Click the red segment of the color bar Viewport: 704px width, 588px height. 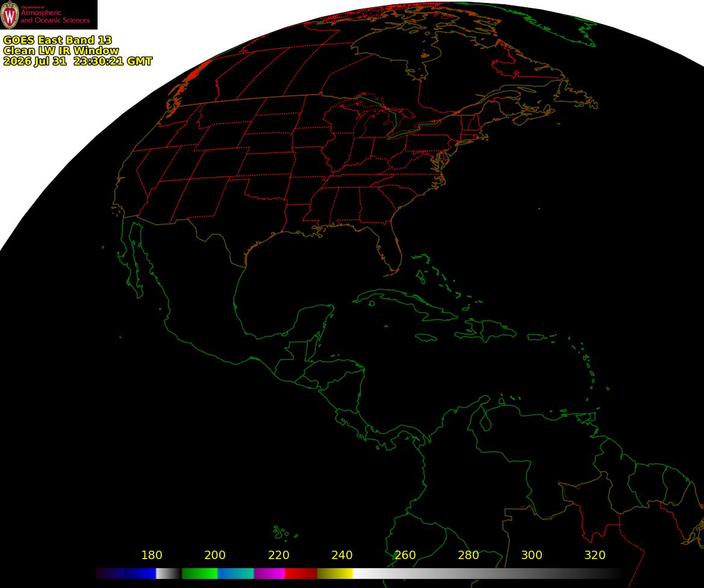[301, 573]
